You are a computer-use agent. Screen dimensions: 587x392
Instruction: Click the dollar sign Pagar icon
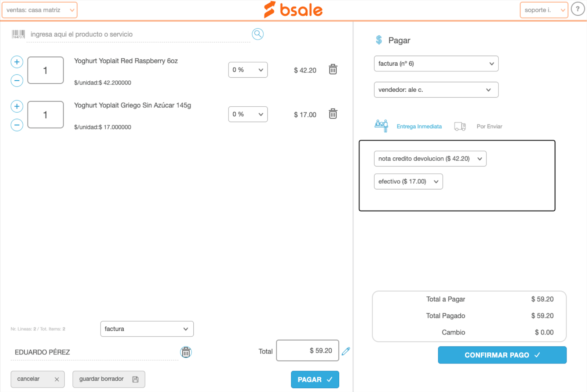379,40
